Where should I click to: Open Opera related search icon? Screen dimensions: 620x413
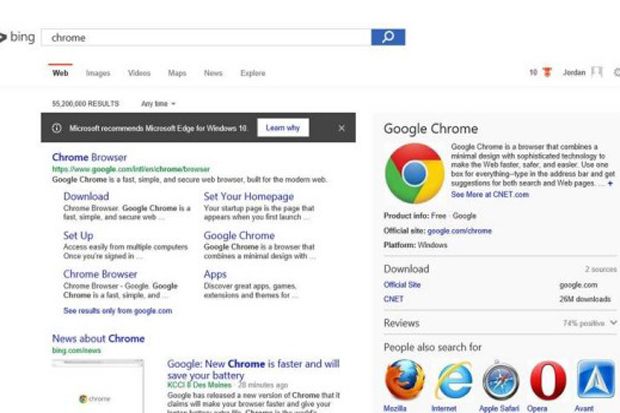tap(548, 380)
